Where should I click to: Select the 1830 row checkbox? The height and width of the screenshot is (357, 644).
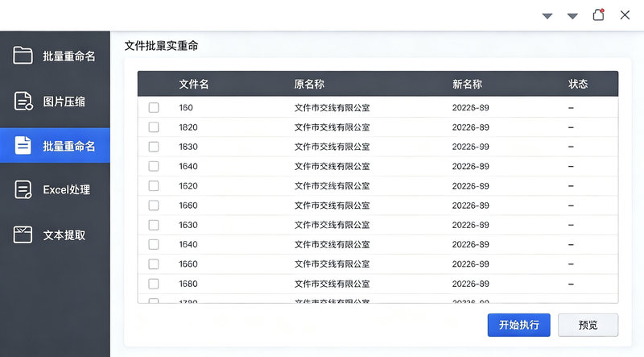[154, 147]
